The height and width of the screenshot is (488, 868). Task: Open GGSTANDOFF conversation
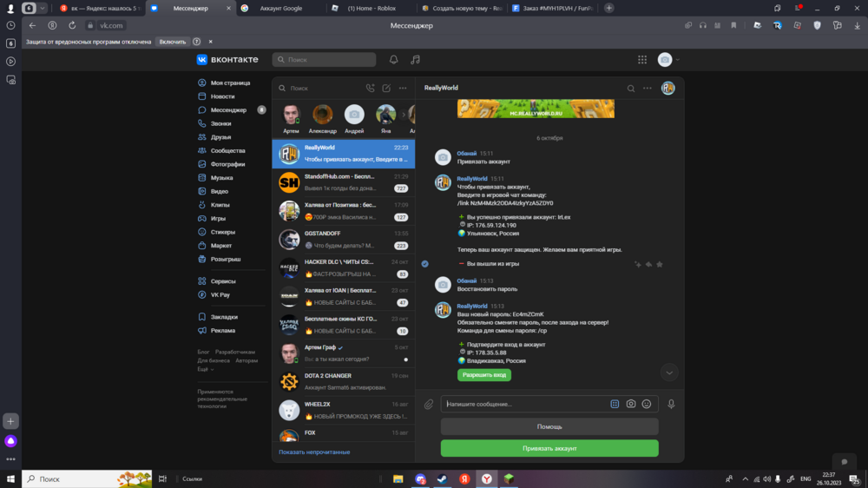(x=343, y=240)
